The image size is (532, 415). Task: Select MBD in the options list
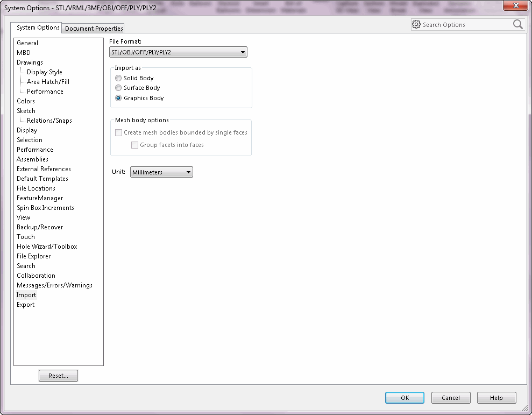(24, 53)
